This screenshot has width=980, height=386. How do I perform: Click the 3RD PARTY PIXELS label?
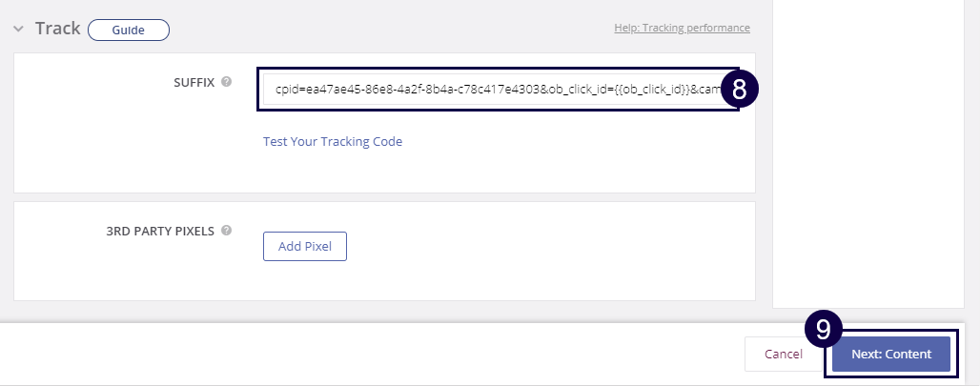pyautogui.click(x=161, y=231)
